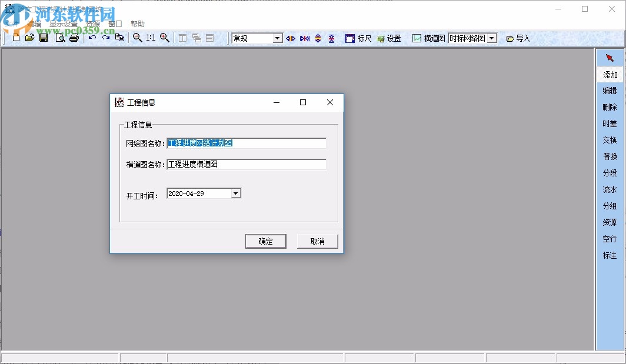Zoom in using the magnifier plus icon
The height and width of the screenshot is (364, 626).
pos(165,38)
